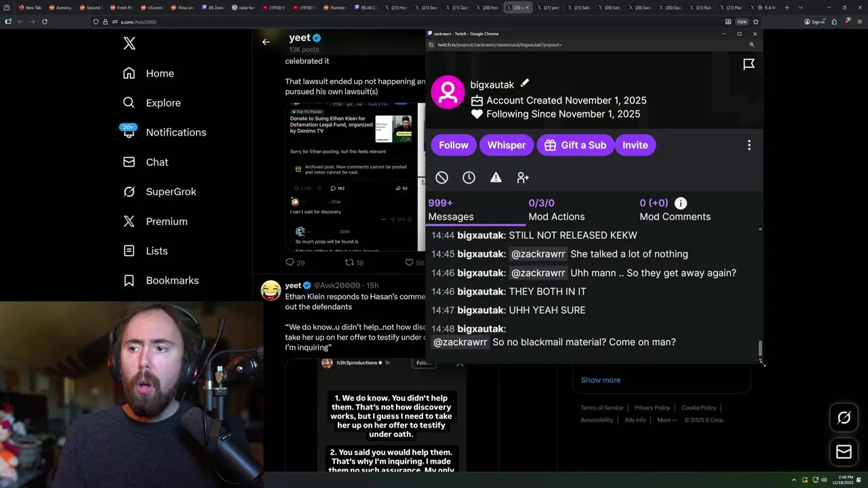Click the Explore magnifier icon
This screenshot has height=488, width=868.
point(129,103)
